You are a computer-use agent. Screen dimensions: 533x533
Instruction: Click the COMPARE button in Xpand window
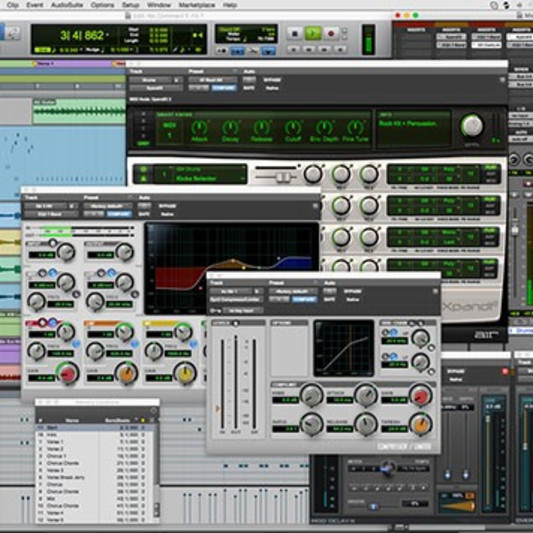coord(224,88)
